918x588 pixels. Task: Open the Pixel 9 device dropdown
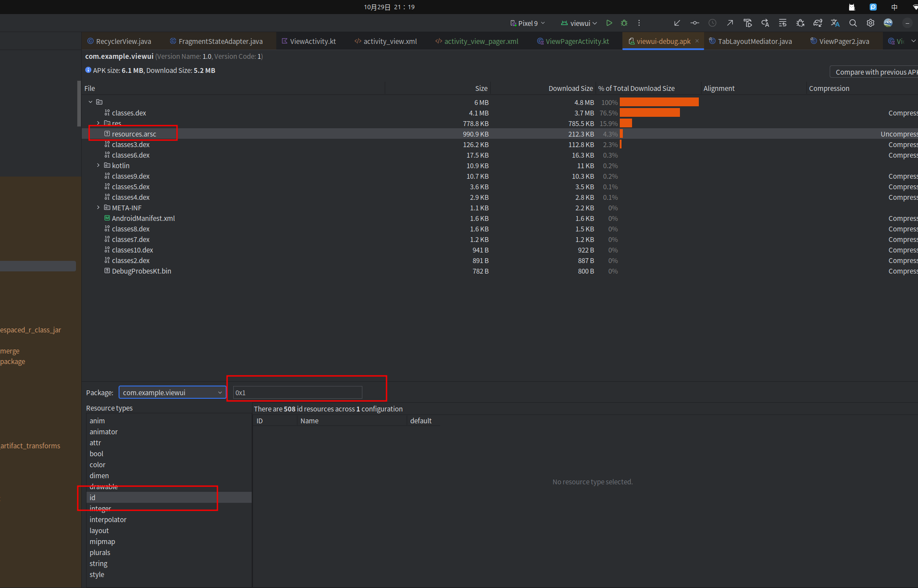point(528,23)
